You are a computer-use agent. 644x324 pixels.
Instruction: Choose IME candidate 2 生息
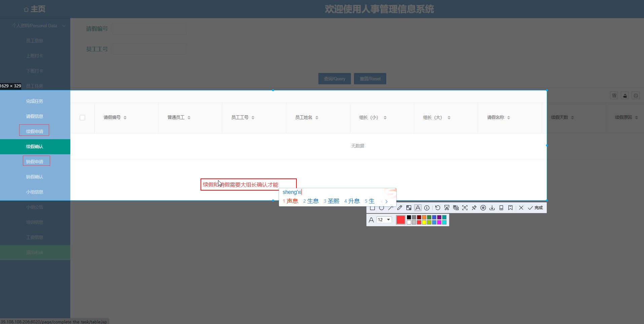(x=311, y=201)
